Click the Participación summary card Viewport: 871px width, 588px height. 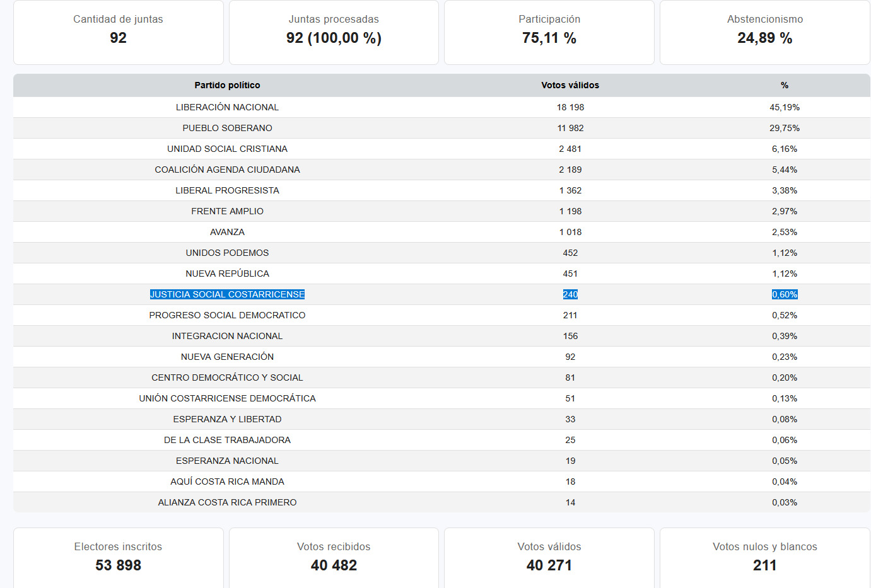(x=549, y=32)
